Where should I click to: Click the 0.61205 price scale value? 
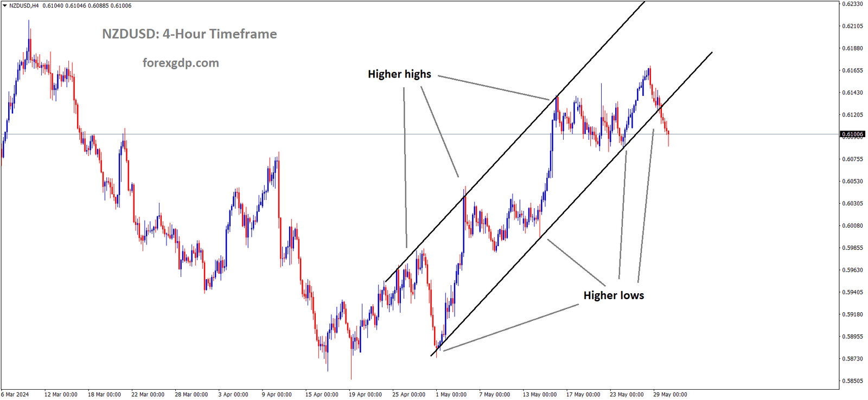(x=852, y=115)
